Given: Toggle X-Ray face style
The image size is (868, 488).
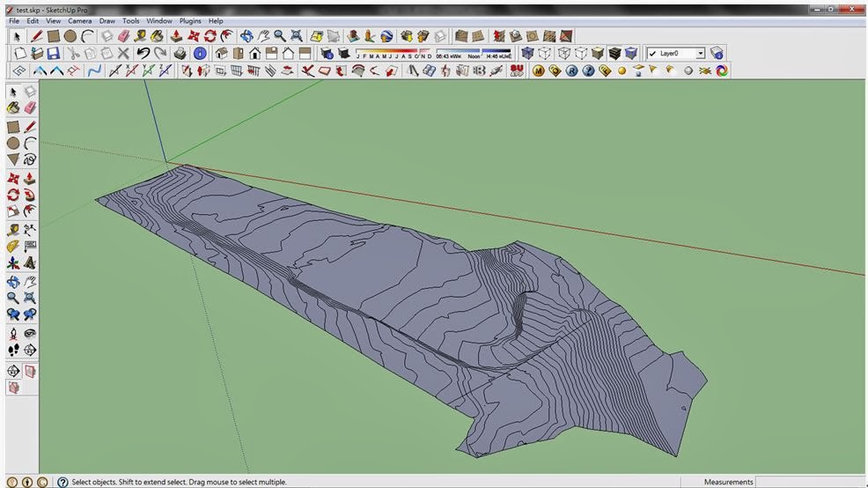Looking at the screenshot, I should click(x=527, y=53).
